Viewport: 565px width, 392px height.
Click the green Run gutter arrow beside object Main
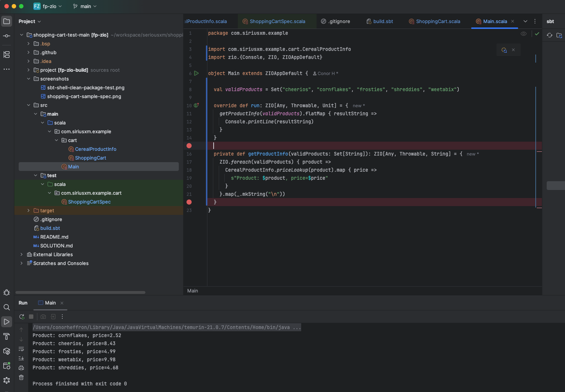(196, 73)
